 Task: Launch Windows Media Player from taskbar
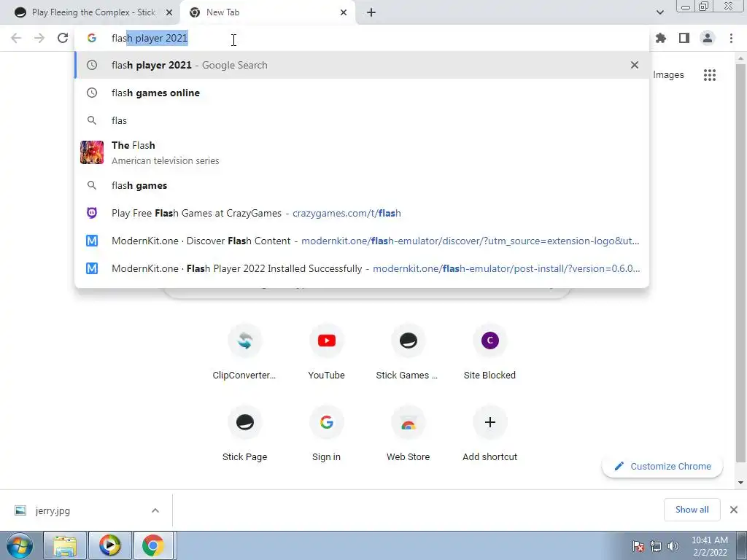coord(109,545)
